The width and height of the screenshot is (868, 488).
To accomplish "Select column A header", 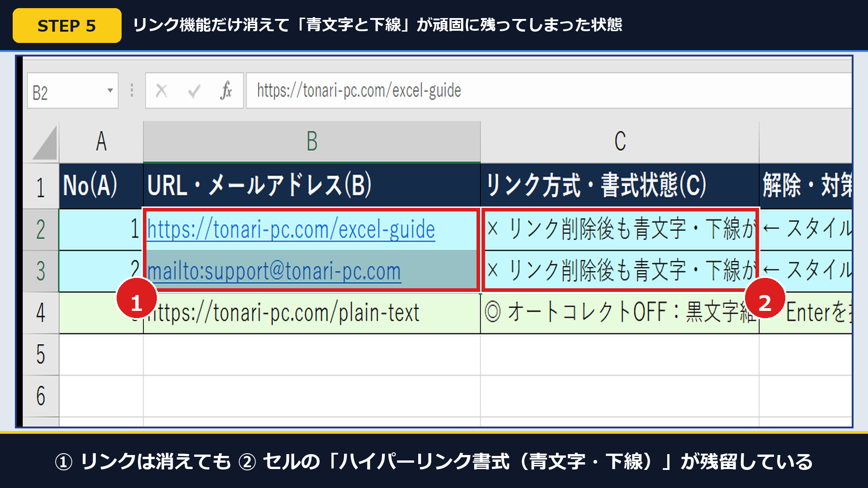I will coord(101,141).
